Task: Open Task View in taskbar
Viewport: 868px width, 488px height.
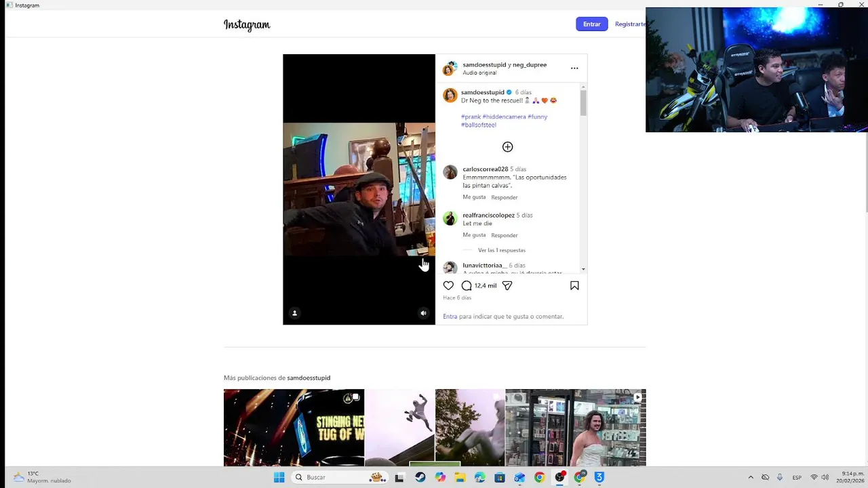Action: pos(399,477)
